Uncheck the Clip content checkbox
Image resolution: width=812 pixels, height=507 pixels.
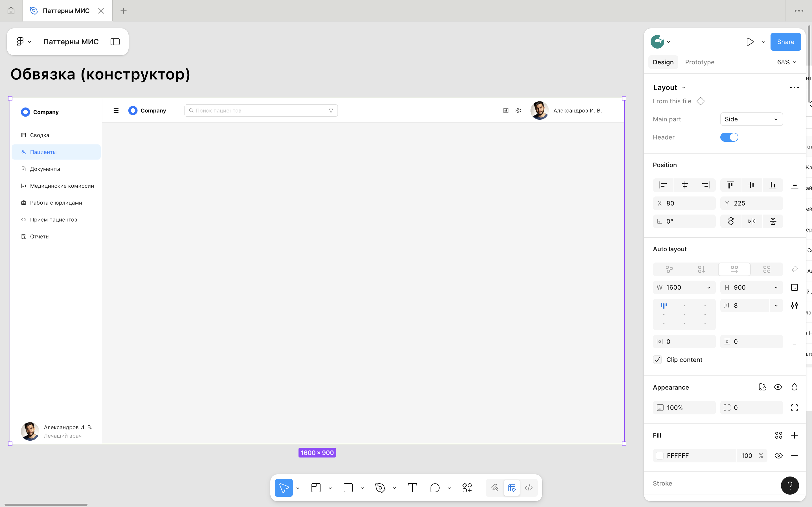657,360
